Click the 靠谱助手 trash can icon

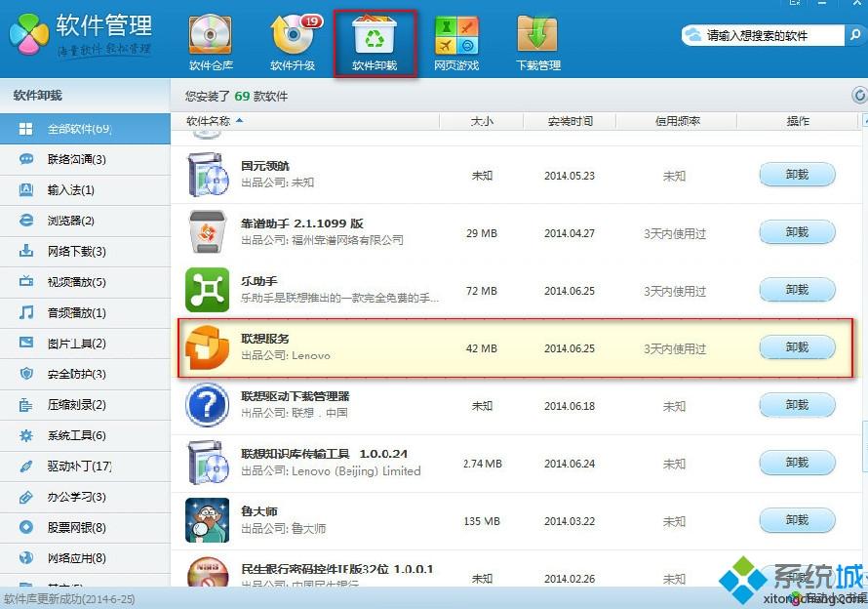coord(208,232)
